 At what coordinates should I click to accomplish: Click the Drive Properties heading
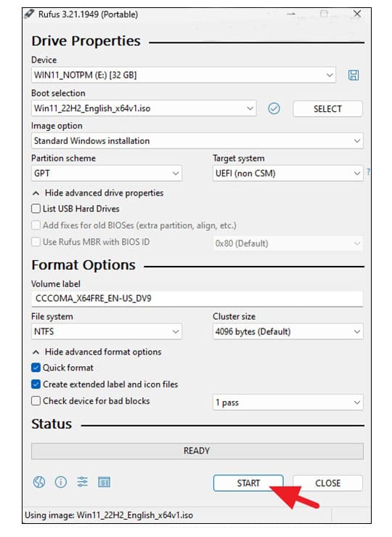[86, 41]
